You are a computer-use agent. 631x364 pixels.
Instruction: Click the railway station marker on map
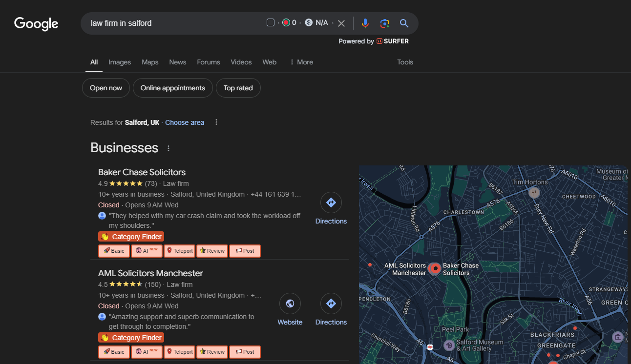click(430, 347)
